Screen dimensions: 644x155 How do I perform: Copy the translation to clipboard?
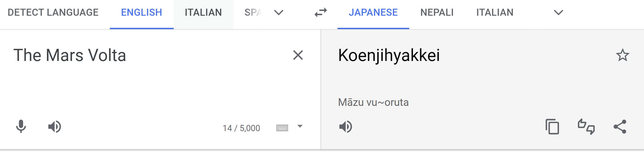coord(552,127)
